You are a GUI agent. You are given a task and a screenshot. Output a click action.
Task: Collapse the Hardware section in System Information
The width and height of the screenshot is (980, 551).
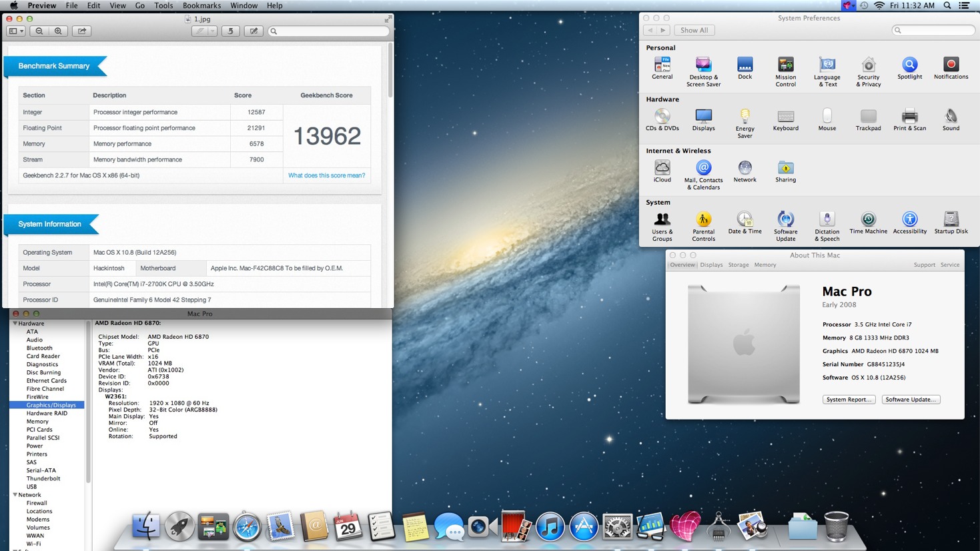point(15,324)
